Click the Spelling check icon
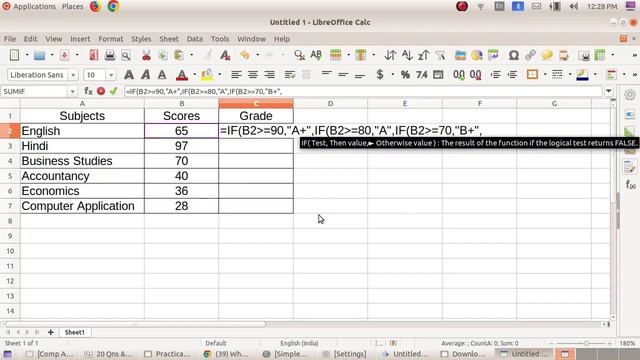Image resolution: width=640 pixels, height=360 pixels. coord(316,55)
